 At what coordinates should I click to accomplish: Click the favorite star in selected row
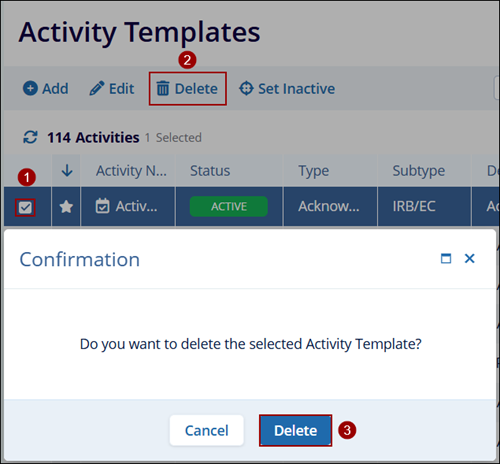[x=66, y=207]
